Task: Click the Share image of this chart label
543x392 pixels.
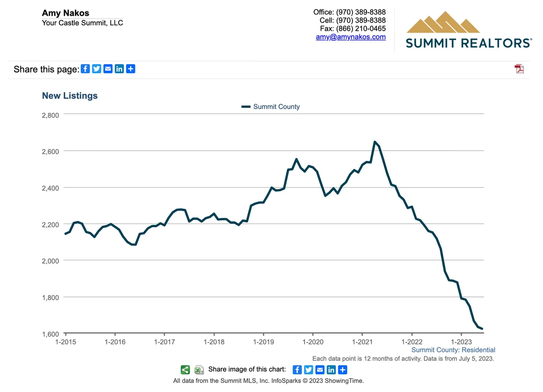Action: [x=247, y=370]
